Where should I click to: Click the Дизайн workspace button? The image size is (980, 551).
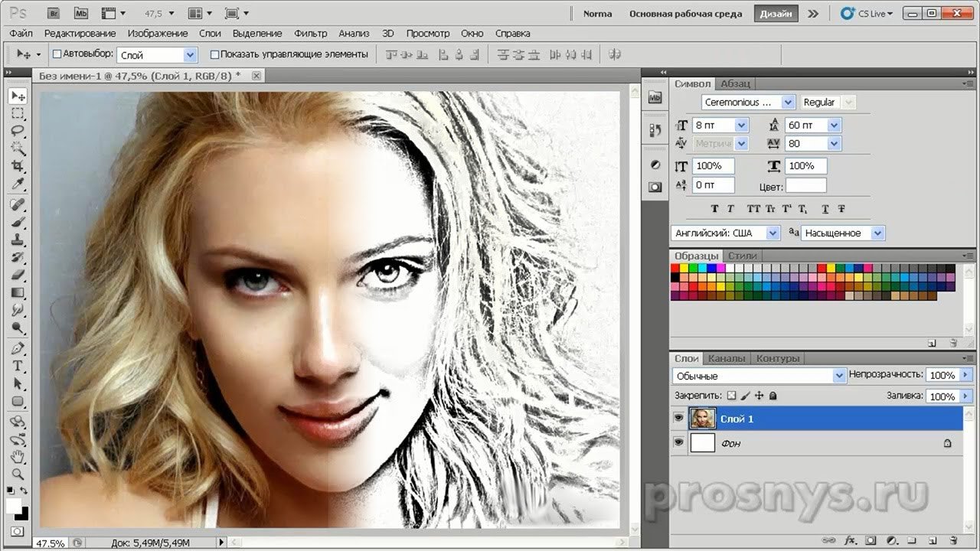(776, 14)
